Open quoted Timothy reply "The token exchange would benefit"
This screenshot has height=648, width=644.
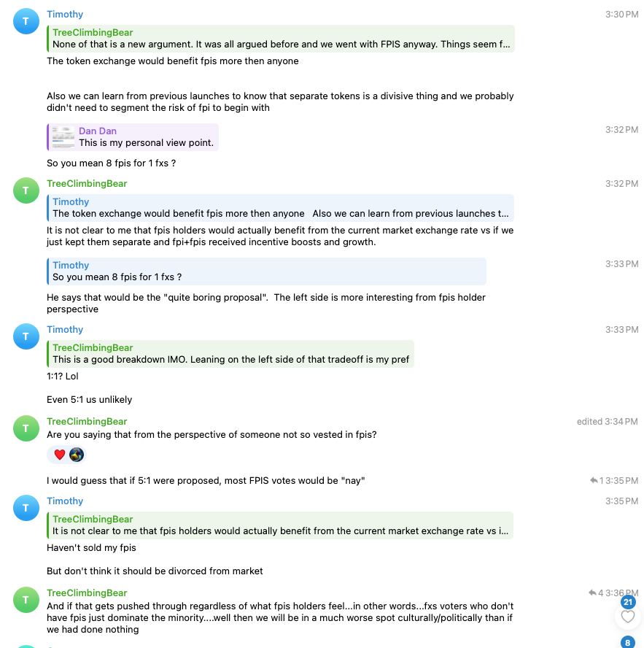click(281, 208)
